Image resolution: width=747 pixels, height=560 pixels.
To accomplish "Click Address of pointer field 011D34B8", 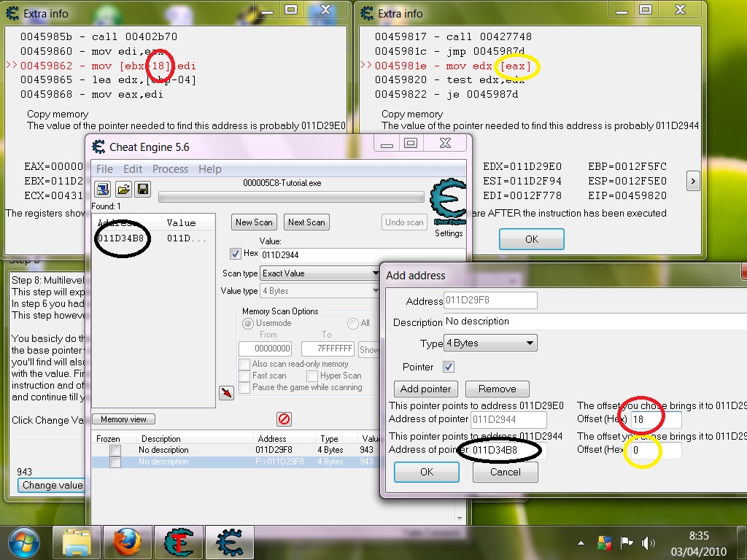I will (x=508, y=450).
